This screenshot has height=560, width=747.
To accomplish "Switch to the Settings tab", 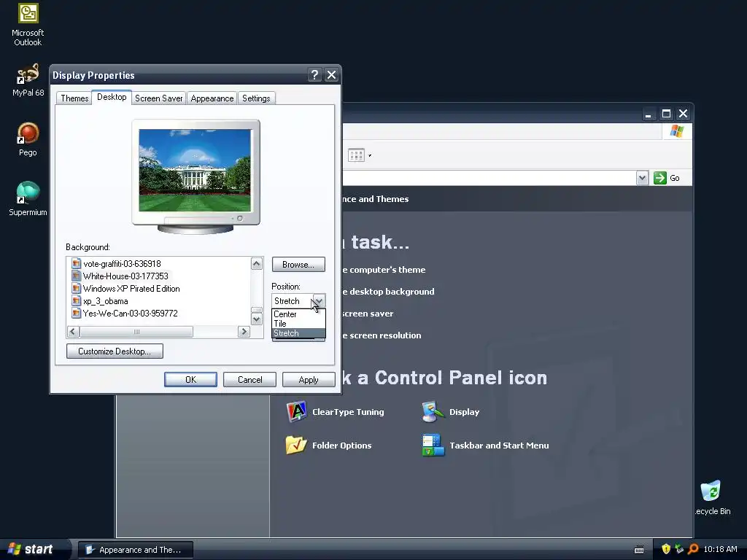I will point(256,98).
